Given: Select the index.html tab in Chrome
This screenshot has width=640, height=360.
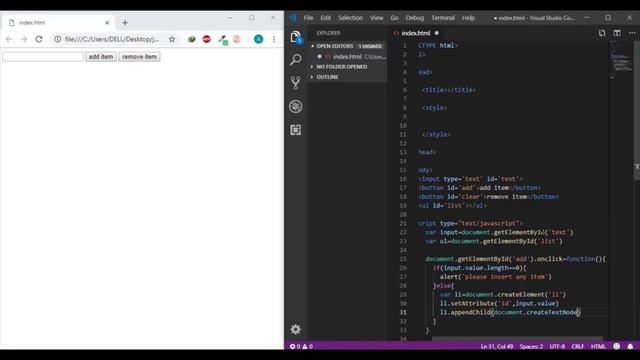Looking at the screenshot, I should (x=57, y=23).
